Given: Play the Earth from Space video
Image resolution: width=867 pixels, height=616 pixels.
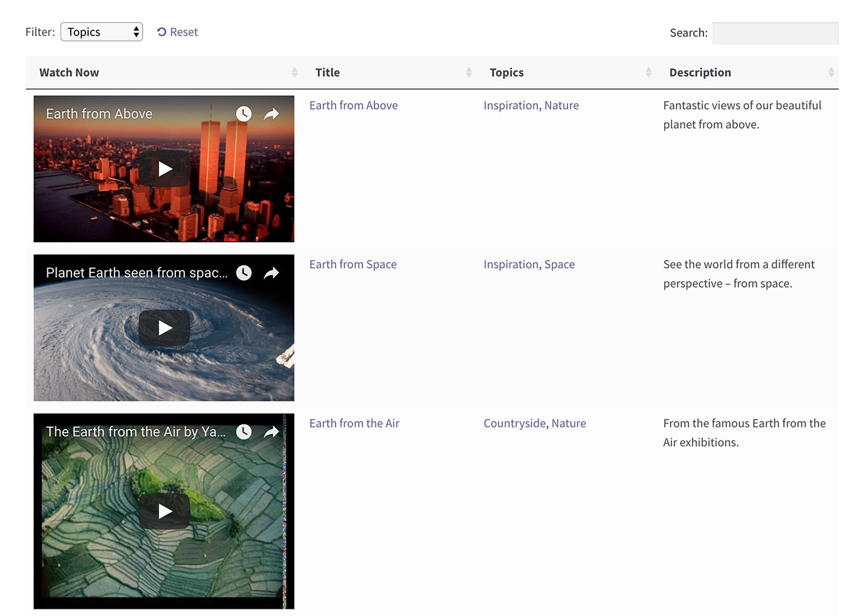Looking at the screenshot, I should click(164, 327).
